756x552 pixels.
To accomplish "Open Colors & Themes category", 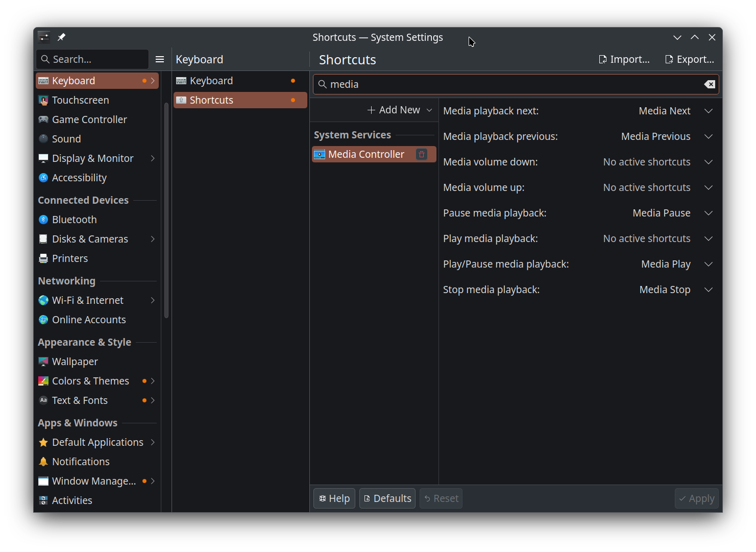I will point(90,381).
